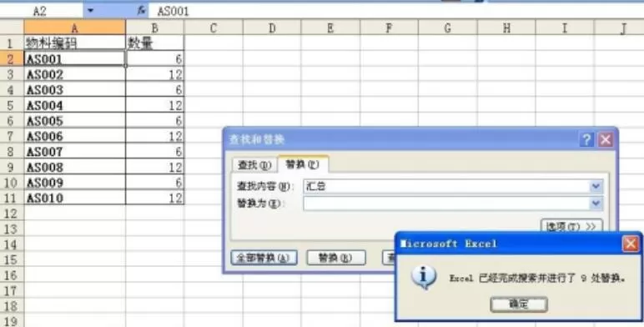Click cell containing AS002
The width and height of the screenshot is (644, 327).
[74, 74]
